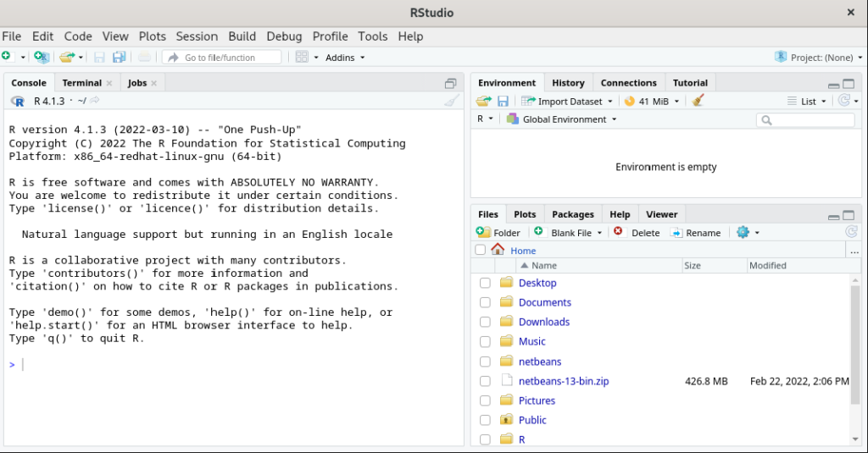Check the netbeans folder checkbox
The image size is (868, 453).
coord(485,362)
